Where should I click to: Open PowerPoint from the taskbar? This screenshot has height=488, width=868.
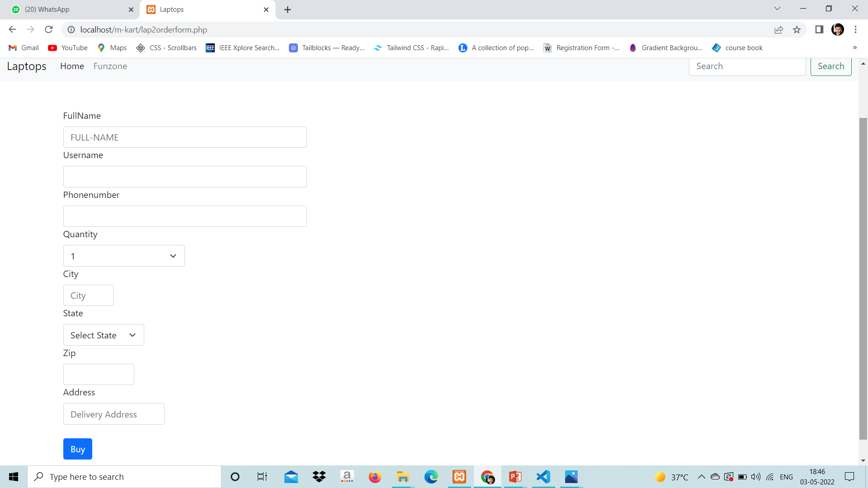click(x=515, y=477)
